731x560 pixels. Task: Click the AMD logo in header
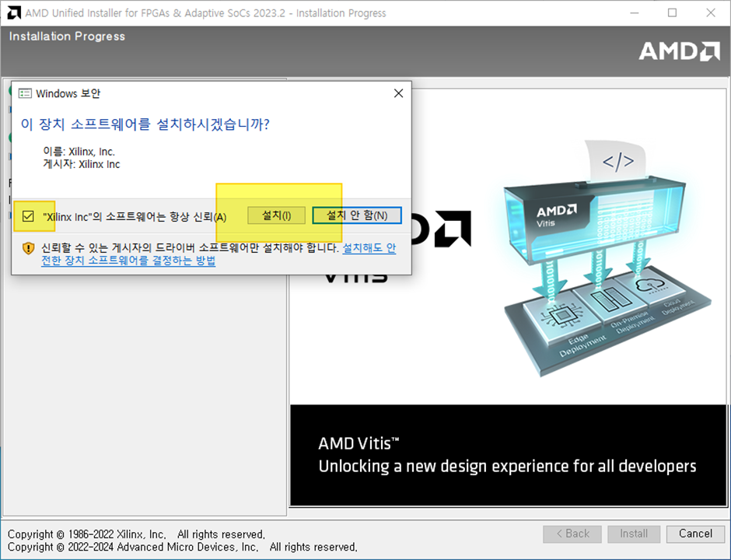pos(679,51)
